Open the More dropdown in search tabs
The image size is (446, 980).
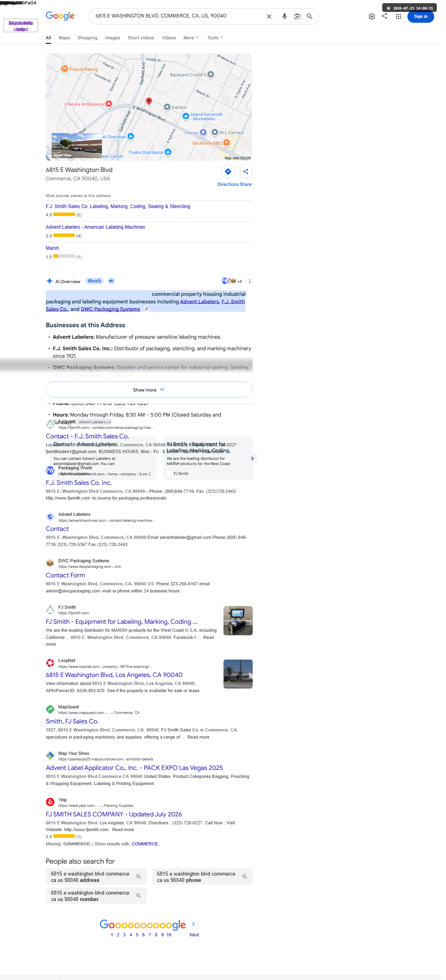(x=191, y=38)
